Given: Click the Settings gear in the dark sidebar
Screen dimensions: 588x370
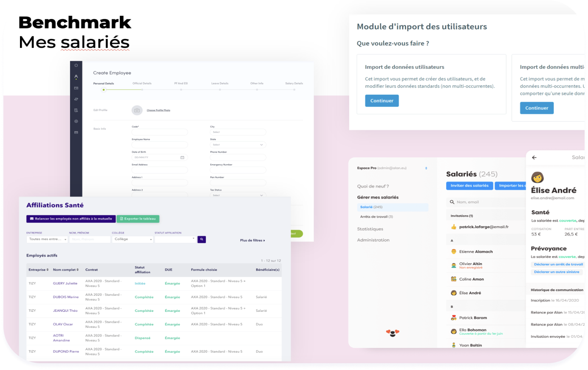Looking at the screenshot, I should (x=76, y=121).
